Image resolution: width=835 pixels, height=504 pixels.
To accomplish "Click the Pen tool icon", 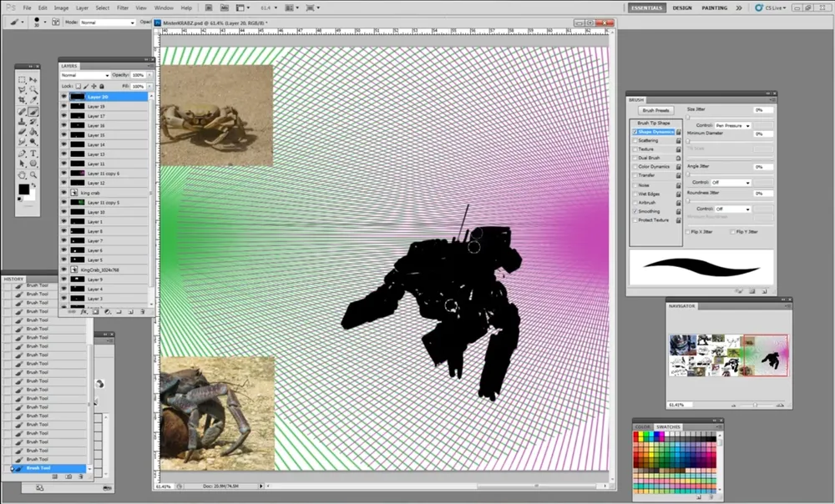I will 23,154.
